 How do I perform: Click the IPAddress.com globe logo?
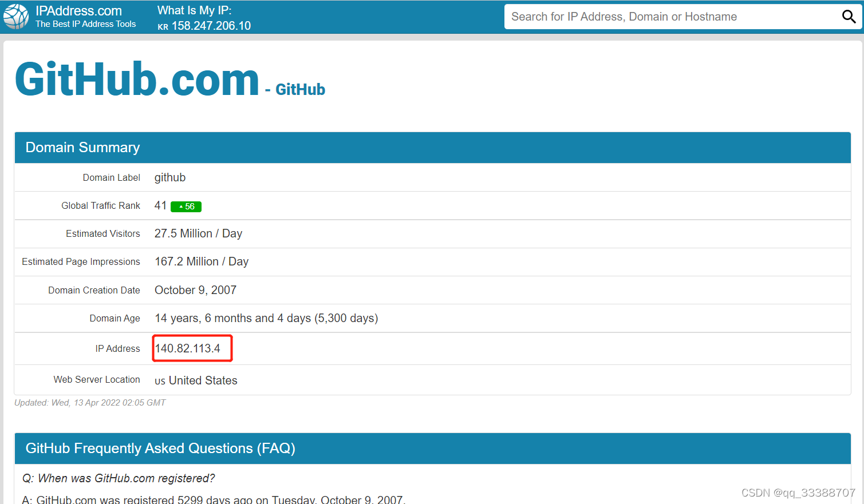[x=16, y=17]
